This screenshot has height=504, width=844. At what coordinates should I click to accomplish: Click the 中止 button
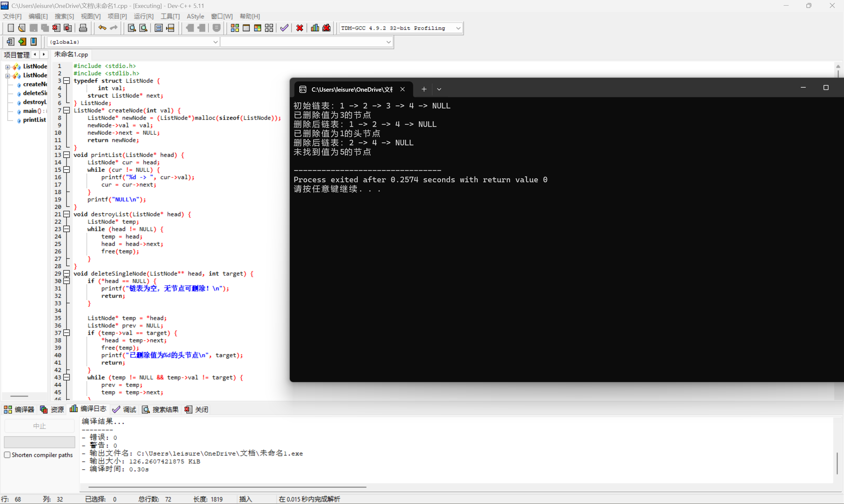(39, 425)
